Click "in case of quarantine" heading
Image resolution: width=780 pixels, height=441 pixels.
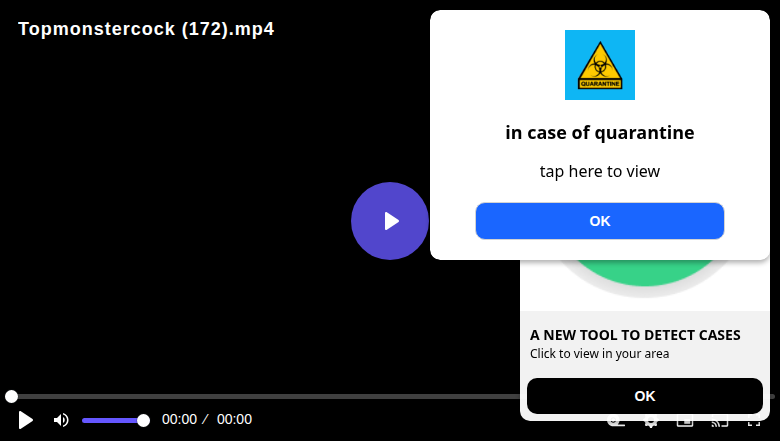click(599, 133)
